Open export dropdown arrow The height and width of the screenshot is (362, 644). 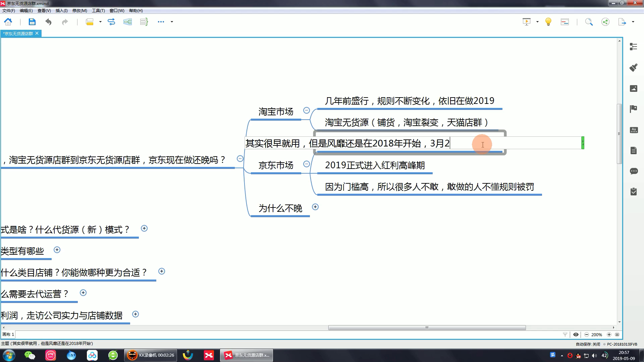633,22
